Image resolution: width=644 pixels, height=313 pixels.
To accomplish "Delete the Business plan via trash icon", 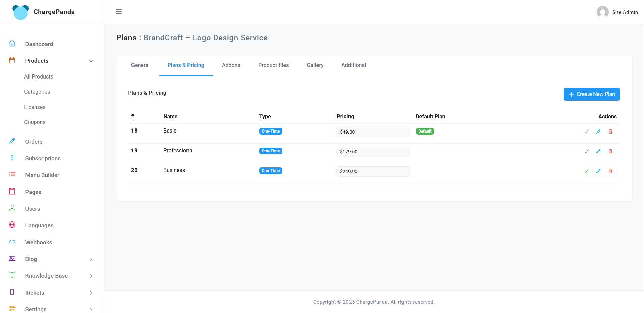I will pyautogui.click(x=610, y=171).
